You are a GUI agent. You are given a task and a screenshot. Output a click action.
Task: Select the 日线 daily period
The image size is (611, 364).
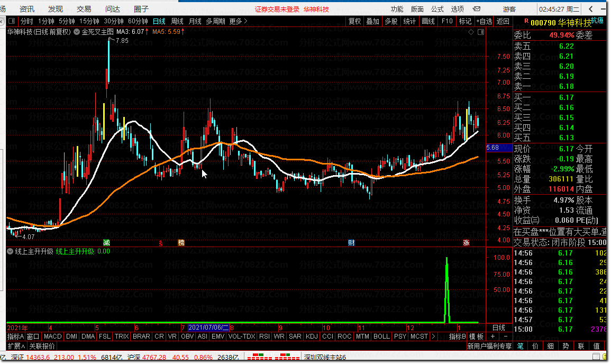(159, 21)
